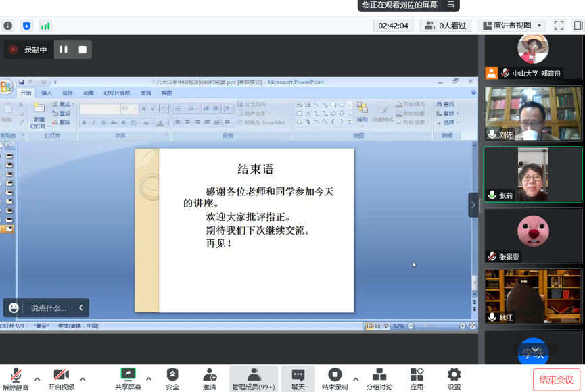Click the 说点什么... message input
This screenshot has width=585, height=392.
tap(49, 308)
